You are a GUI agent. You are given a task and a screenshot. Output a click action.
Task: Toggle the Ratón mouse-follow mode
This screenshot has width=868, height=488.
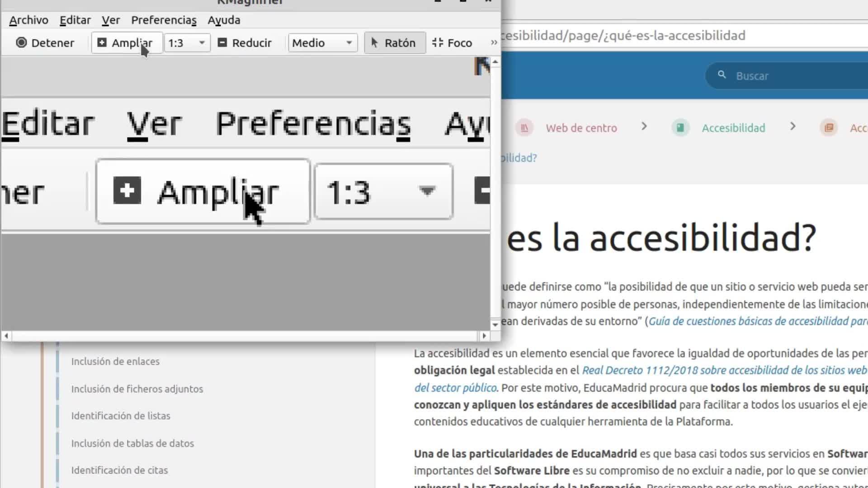(x=395, y=42)
